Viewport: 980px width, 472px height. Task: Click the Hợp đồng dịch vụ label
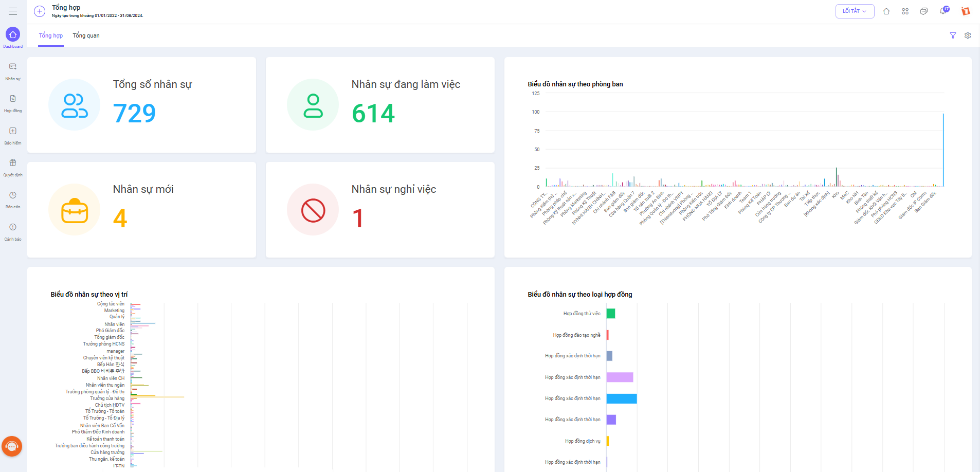[583, 441]
